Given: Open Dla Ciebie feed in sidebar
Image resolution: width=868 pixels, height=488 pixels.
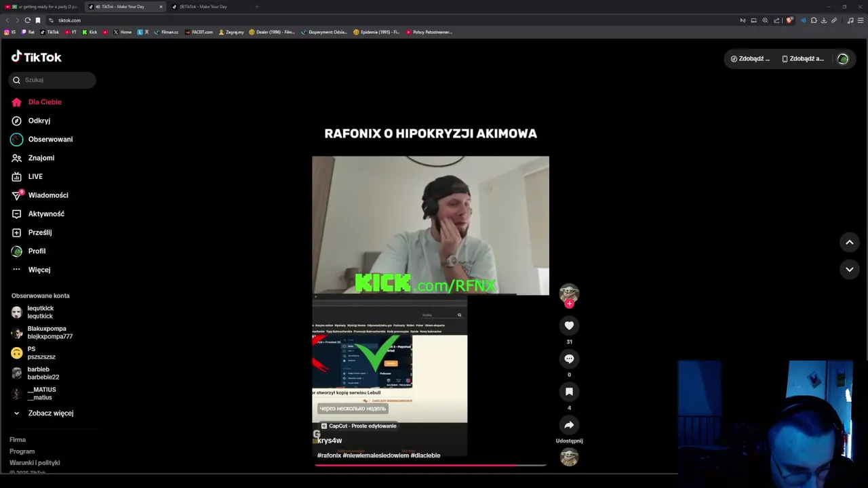Looking at the screenshot, I should coord(37,102).
